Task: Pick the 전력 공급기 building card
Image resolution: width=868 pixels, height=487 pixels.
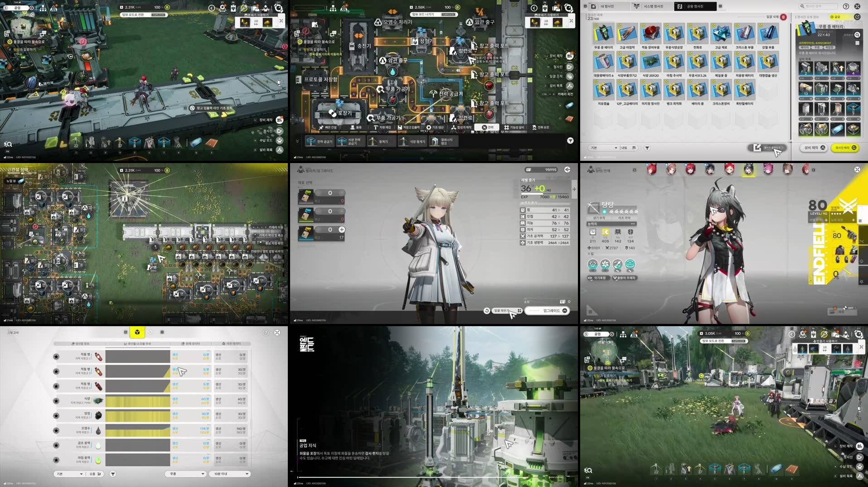Action: pyautogui.click(x=320, y=141)
